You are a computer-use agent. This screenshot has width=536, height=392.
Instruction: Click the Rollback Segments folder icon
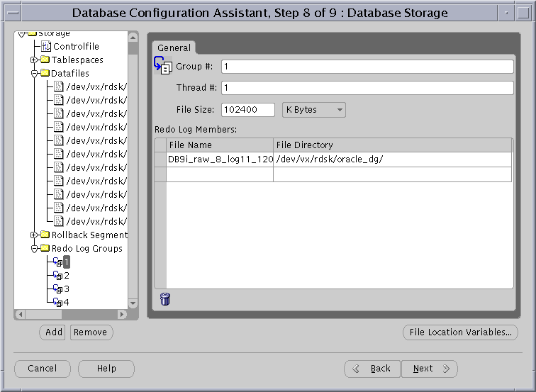point(45,235)
